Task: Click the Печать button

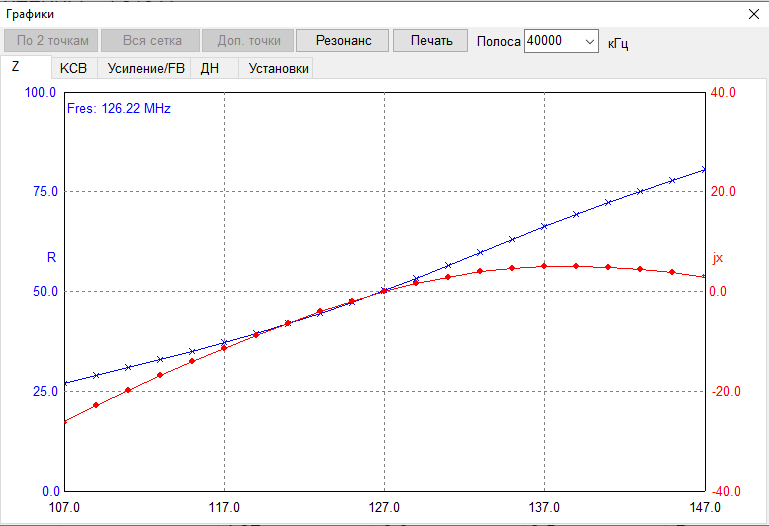Action: (432, 41)
